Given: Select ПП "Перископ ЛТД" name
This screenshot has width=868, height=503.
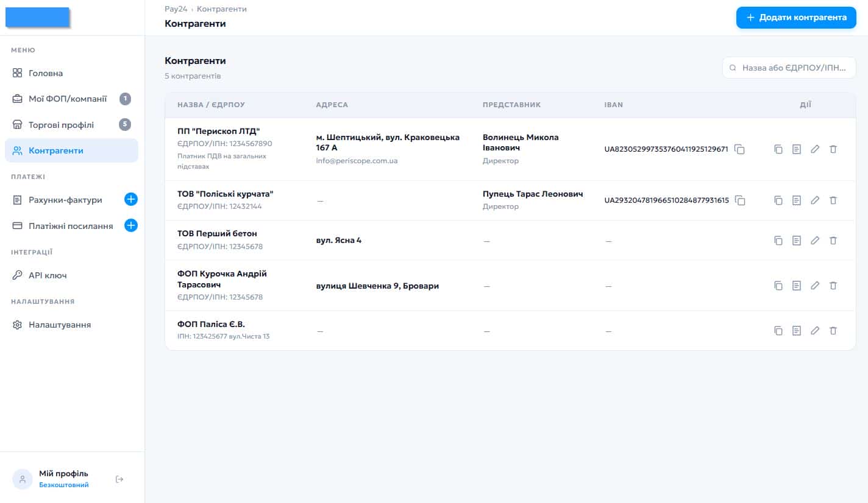Looking at the screenshot, I should (219, 132).
